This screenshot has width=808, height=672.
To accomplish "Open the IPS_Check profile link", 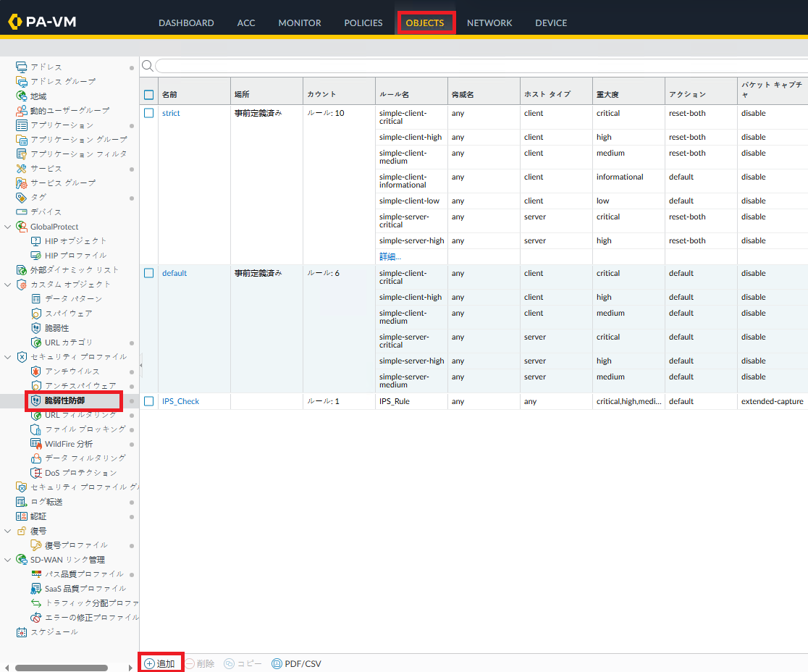I will [180, 401].
